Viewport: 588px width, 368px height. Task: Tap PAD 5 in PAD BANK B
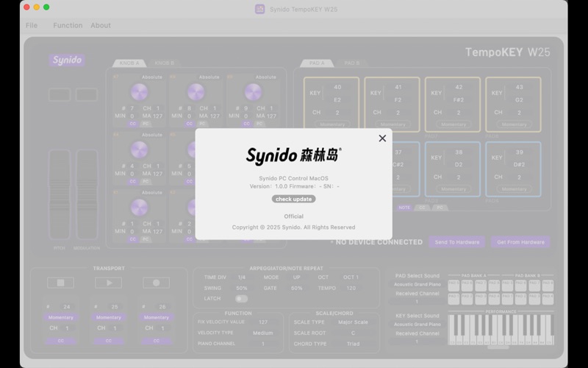point(507,286)
